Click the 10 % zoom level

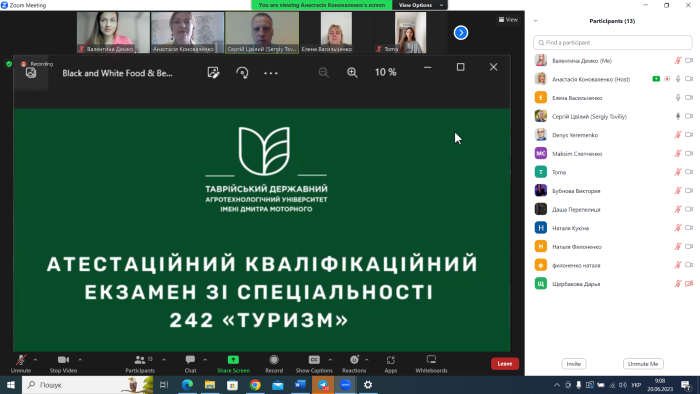point(385,72)
